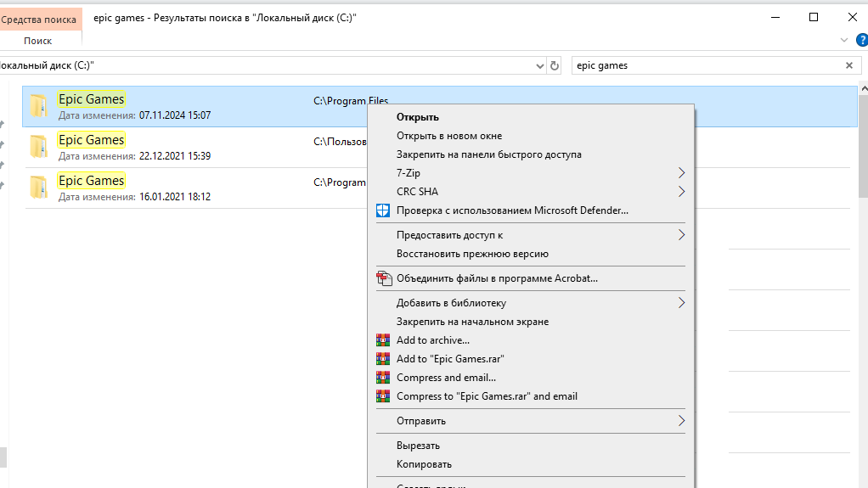
Task: Click folder icon of Epic Games dated 22.12.2021
Action: pos(39,147)
